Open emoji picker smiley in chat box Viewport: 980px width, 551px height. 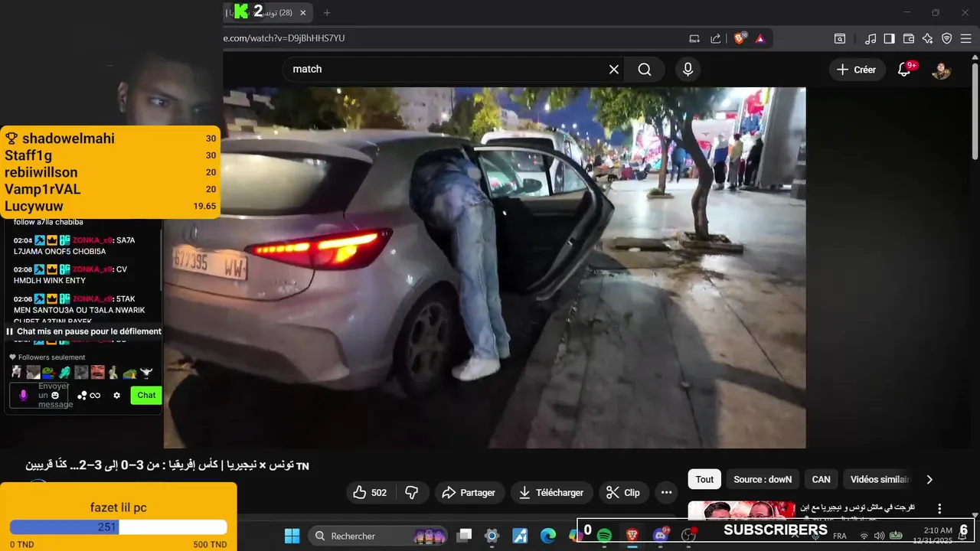point(55,396)
